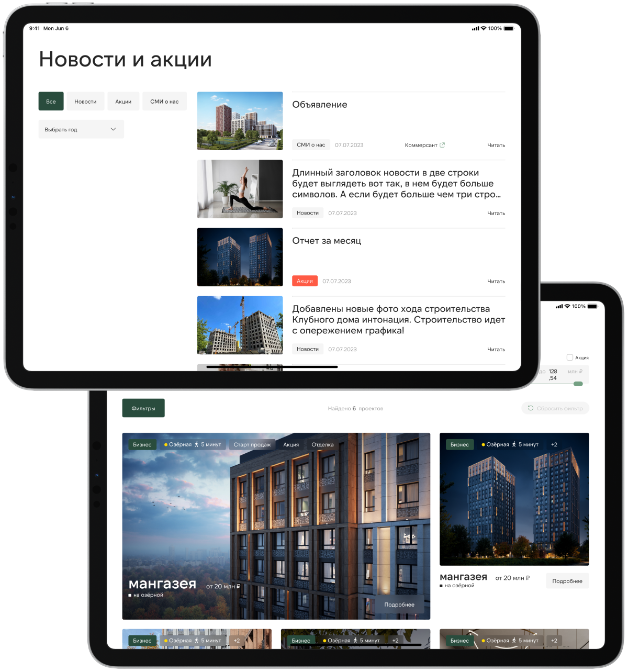Viewport: 628px width, 672px height.
Task: Open the yoga news thumbnail
Action: pyautogui.click(x=240, y=189)
